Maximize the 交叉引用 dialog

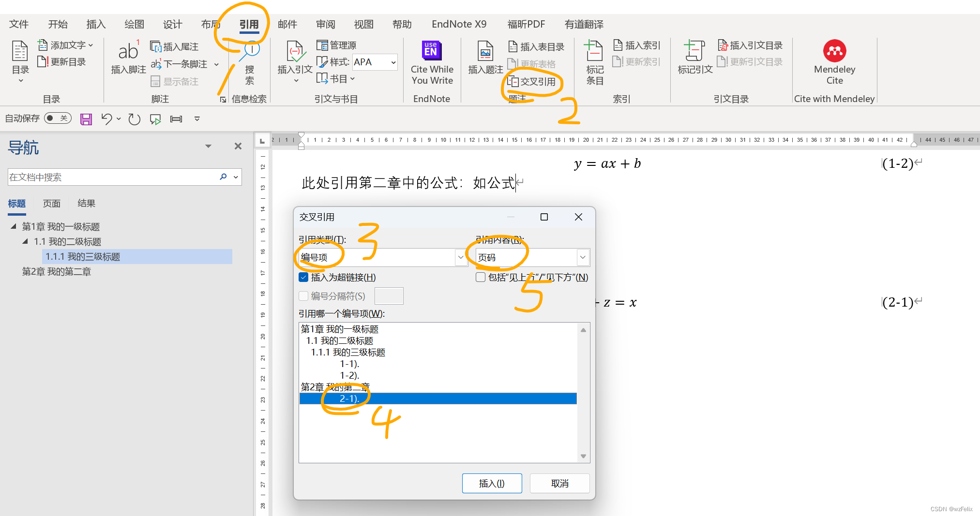[544, 217]
